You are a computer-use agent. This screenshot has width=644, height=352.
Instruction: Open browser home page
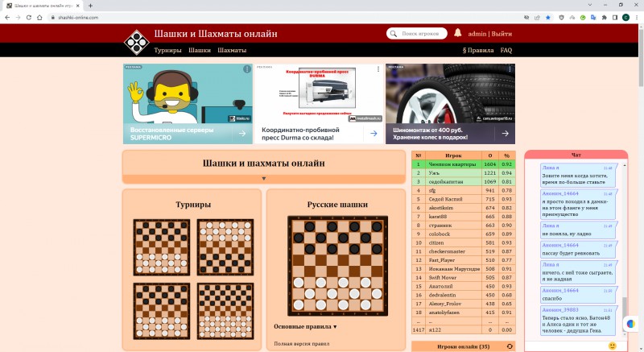click(39, 17)
